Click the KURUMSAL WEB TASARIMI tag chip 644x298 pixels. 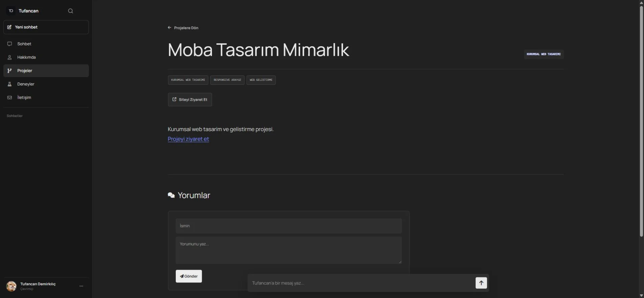point(188,80)
